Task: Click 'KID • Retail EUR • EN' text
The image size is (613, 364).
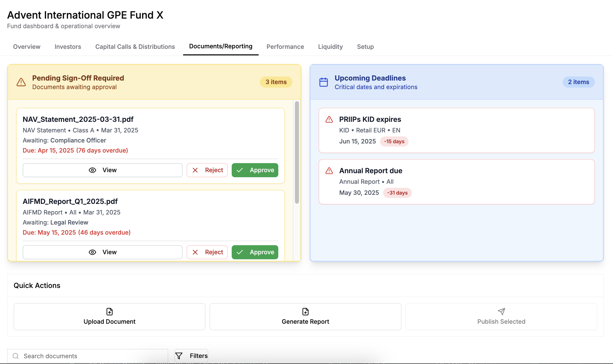Action: [369, 130]
